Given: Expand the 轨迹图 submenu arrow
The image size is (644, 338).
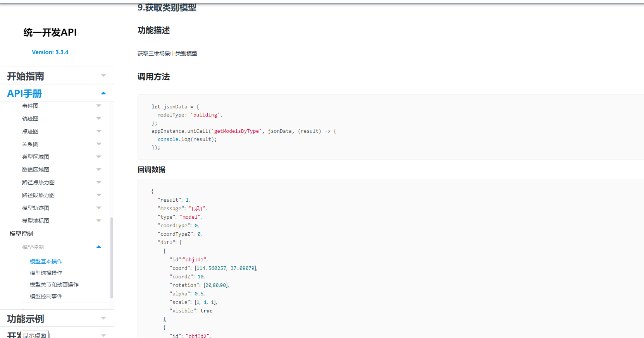Looking at the screenshot, I should (99, 118).
